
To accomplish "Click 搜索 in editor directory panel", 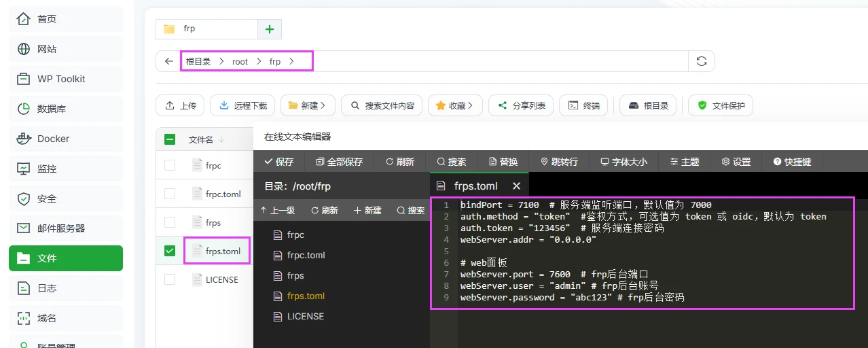I will point(411,211).
